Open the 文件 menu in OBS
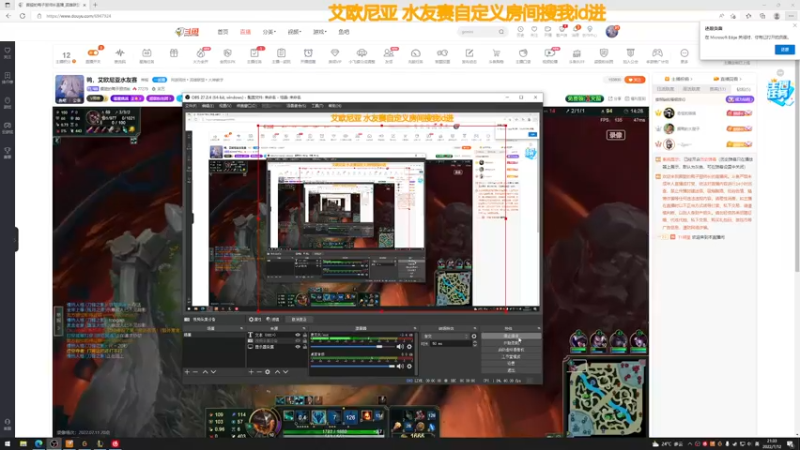800x450 pixels. point(191,106)
